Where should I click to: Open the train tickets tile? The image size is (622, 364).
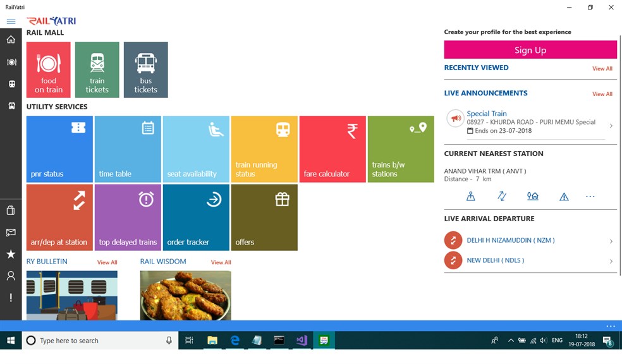point(97,70)
